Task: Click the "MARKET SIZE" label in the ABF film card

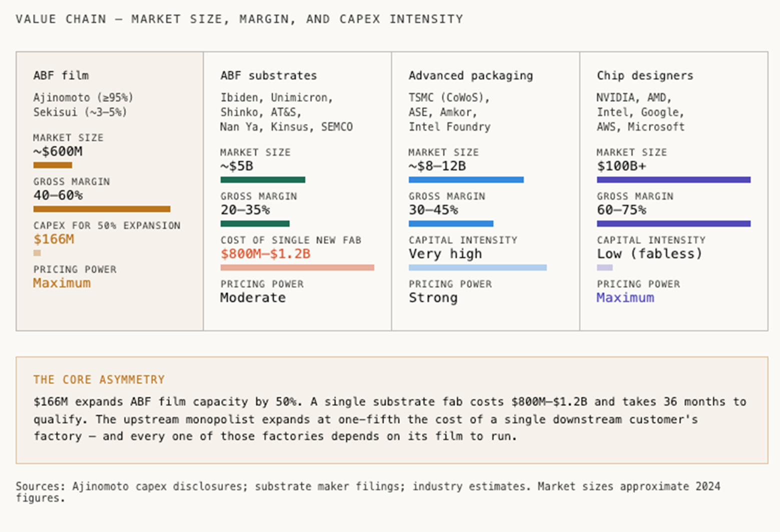Action: click(x=68, y=137)
